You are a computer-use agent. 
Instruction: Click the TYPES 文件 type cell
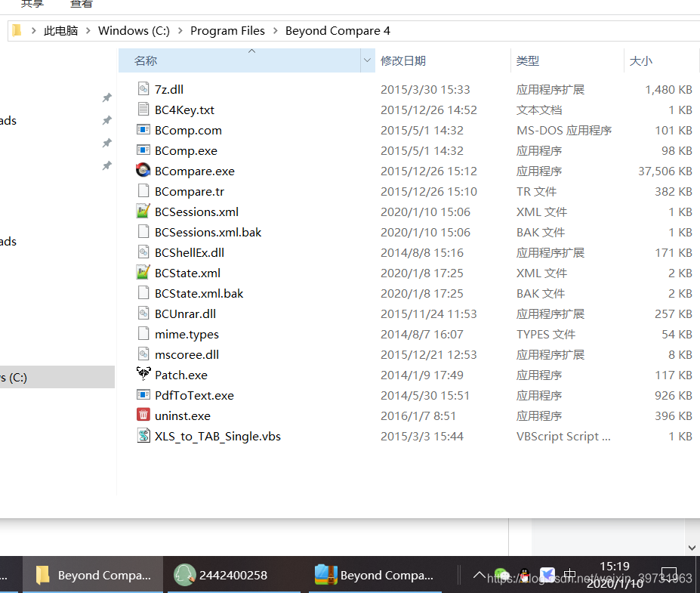(x=546, y=335)
